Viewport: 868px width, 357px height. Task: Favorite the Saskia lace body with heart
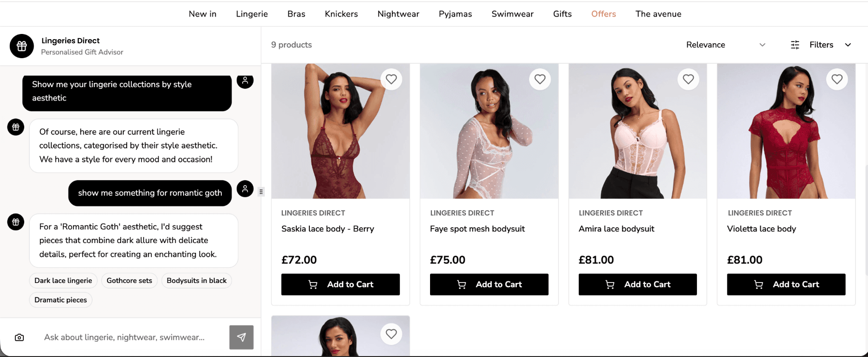(x=391, y=80)
